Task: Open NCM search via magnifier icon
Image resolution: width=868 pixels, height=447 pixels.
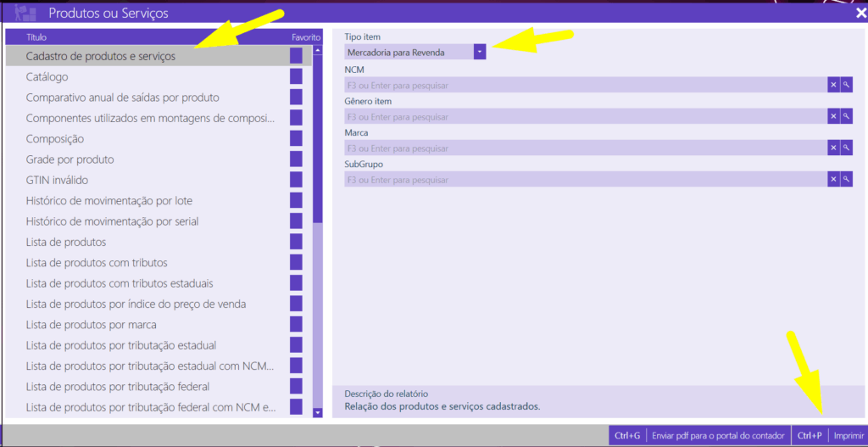Action: click(846, 85)
